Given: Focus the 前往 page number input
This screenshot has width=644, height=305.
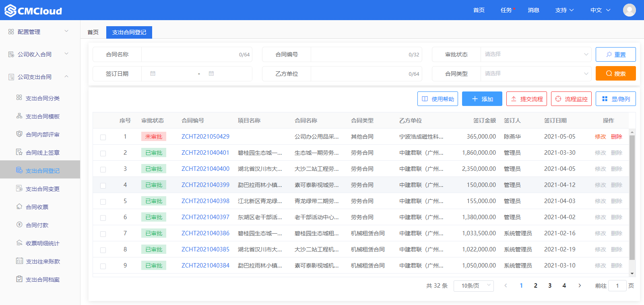Looking at the screenshot, I should [x=617, y=286].
